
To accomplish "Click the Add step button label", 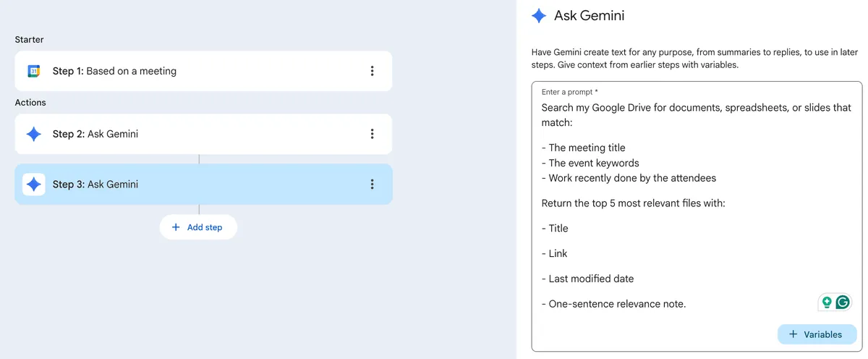I will pyautogui.click(x=205, y=227).
